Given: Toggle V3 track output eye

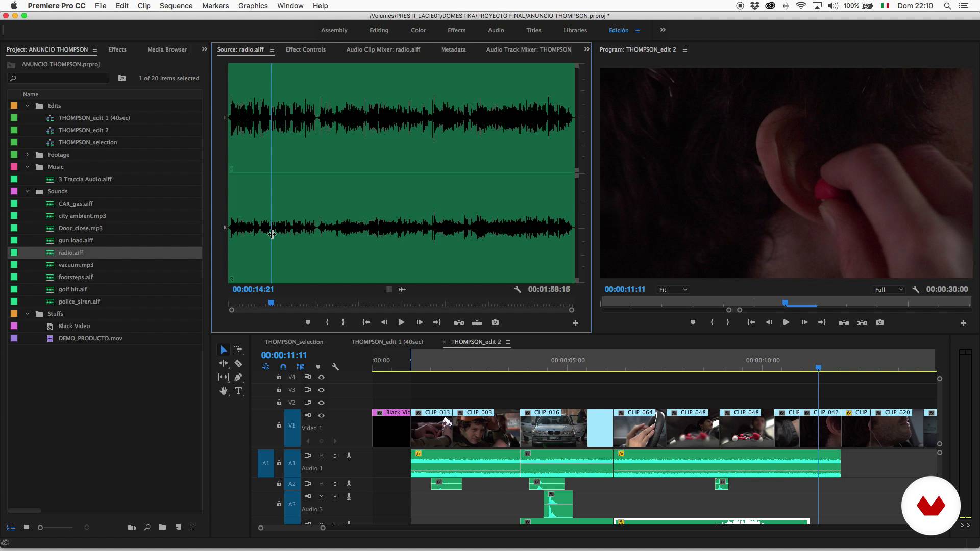Looking at the screenshot, I should 321,390.
